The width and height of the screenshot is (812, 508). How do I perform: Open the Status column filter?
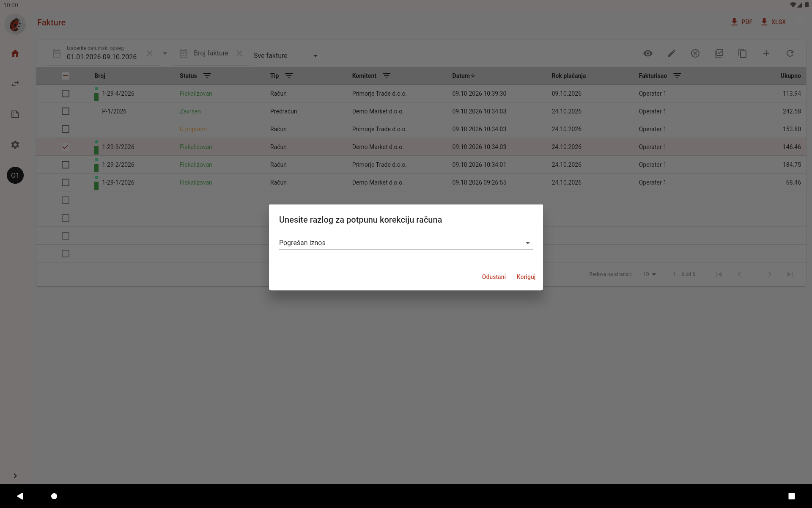(207, 76)
